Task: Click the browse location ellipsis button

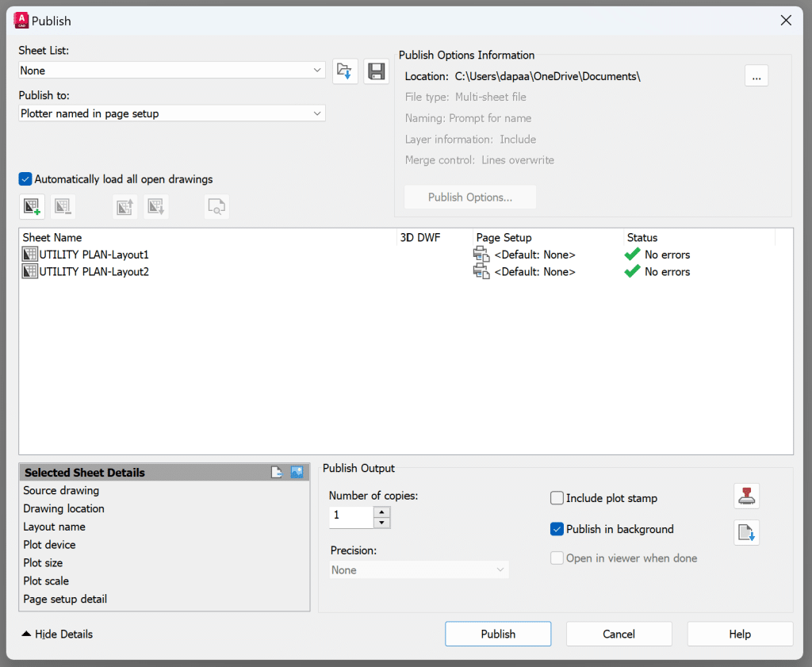Action: pos(756,76)
